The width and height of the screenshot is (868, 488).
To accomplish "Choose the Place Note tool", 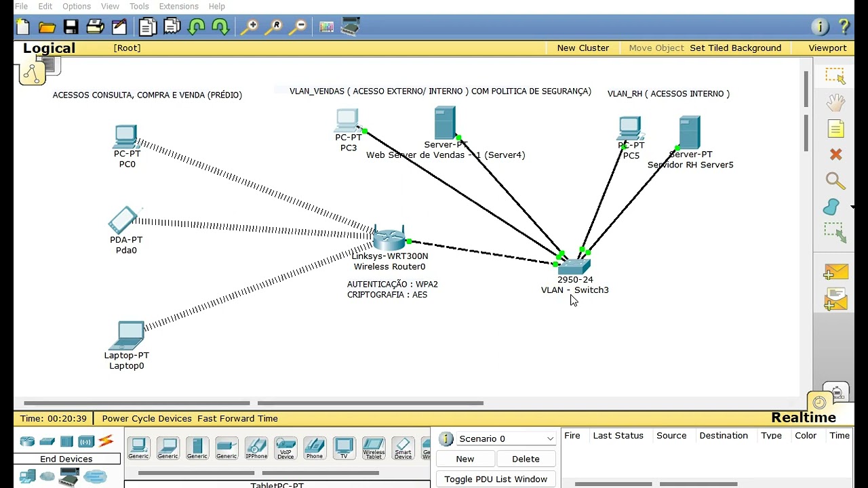I will [835, 129].
